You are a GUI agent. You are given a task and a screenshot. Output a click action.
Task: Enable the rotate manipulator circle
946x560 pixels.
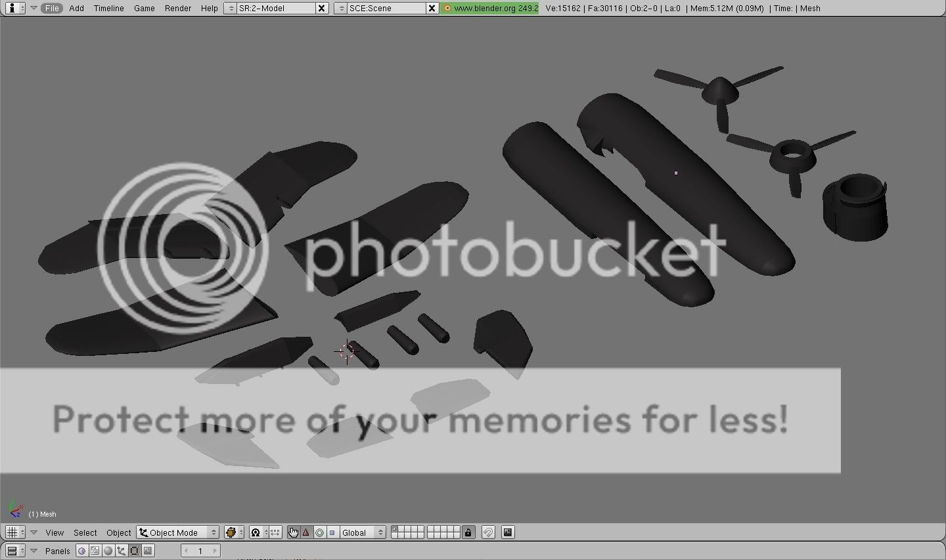coord(319,532)
